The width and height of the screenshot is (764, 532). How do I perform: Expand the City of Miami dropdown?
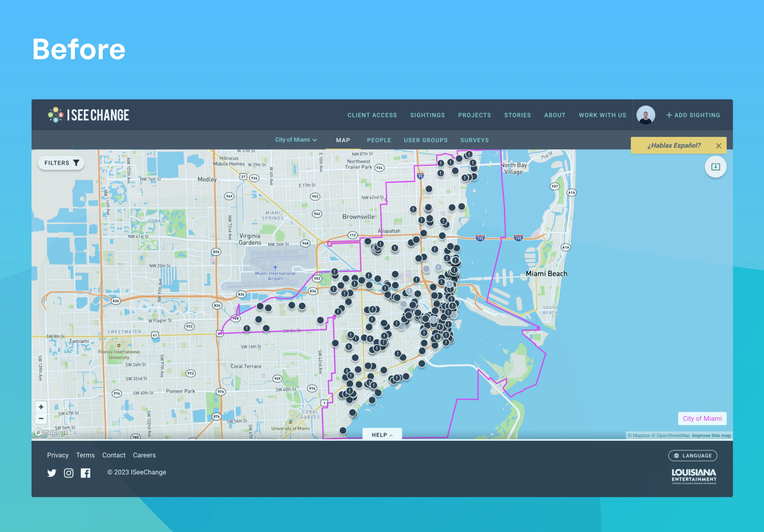pyautogui.click(x=296, y=140)
